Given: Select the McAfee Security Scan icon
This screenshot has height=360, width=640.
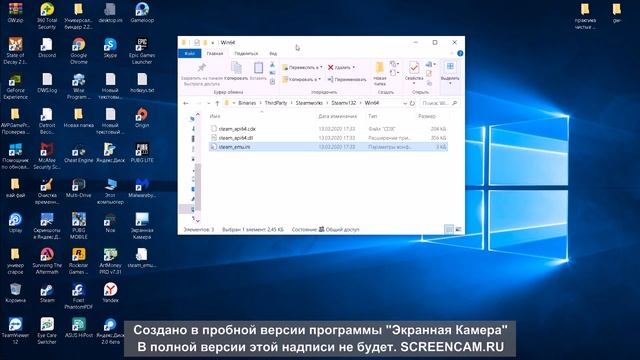Looking at the screenshot, I should point(47,156).
